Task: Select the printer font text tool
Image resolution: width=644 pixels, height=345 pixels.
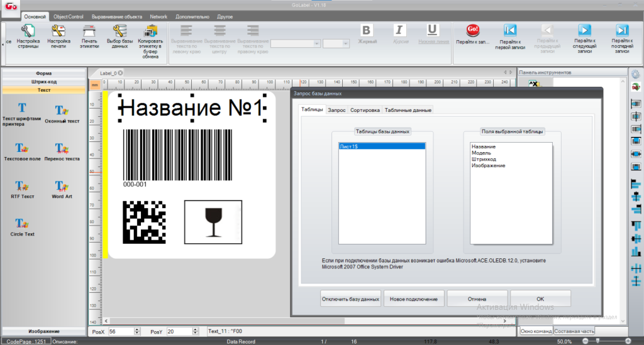Action: click(22, 114)
